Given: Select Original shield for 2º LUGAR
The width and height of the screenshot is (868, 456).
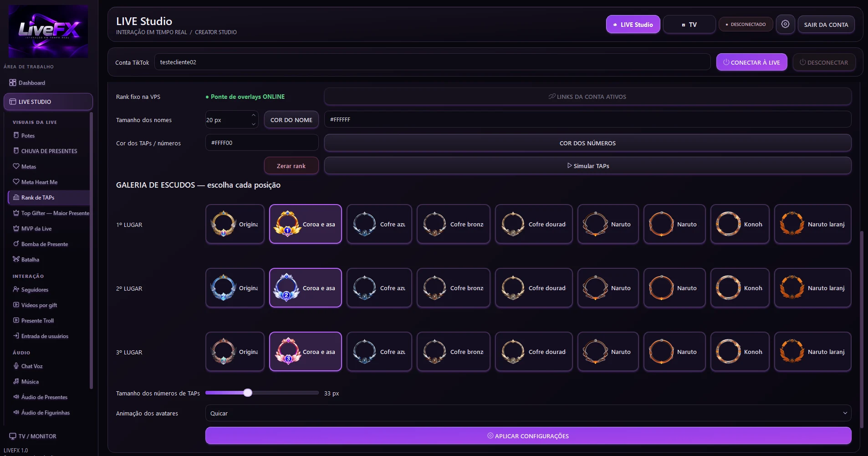Looking at the screenshot, I should (x=235, y=288).
